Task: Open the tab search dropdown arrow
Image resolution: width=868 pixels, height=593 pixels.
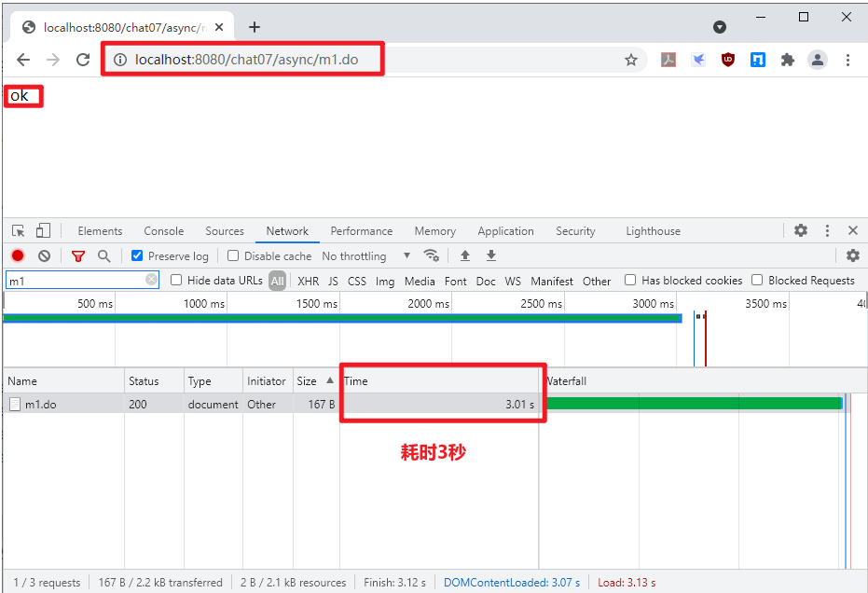Action: (720, 27)
